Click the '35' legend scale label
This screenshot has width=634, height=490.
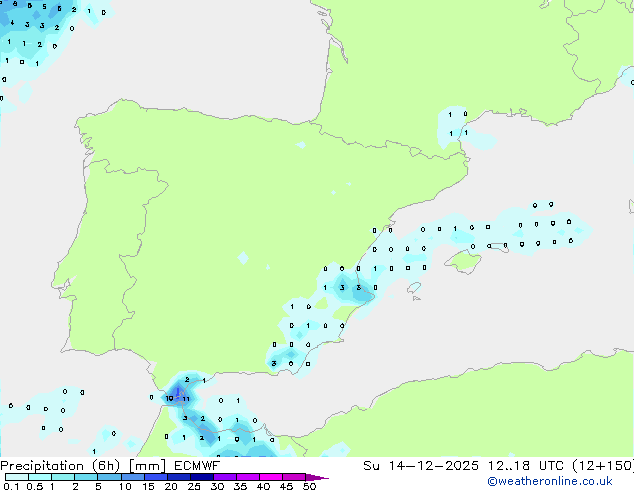[241, 486]
